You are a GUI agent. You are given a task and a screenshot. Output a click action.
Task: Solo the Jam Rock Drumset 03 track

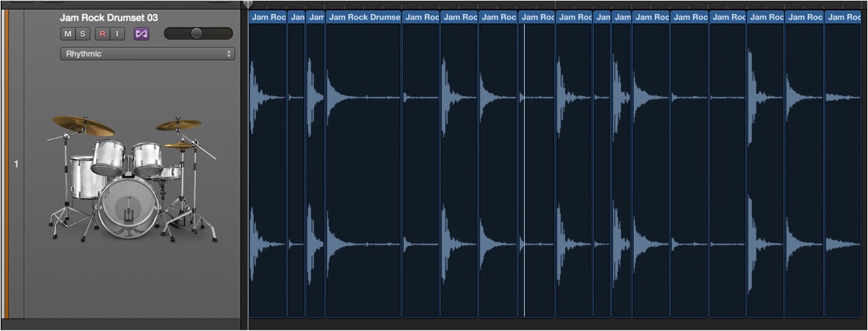(x=83, y=33)
